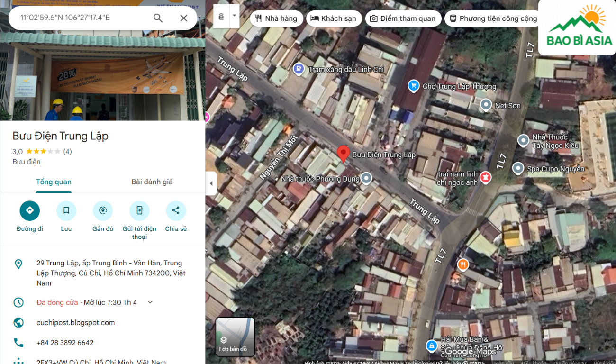
Task: Click Trạm xăng dầu Linh Chi marker
Action: [299, 69]
